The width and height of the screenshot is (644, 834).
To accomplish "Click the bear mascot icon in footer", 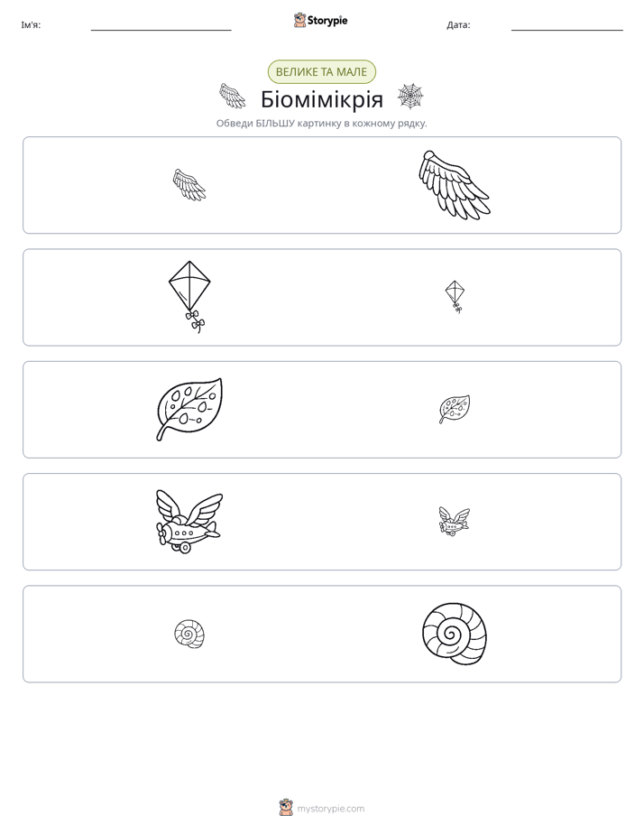I will 286,808.
